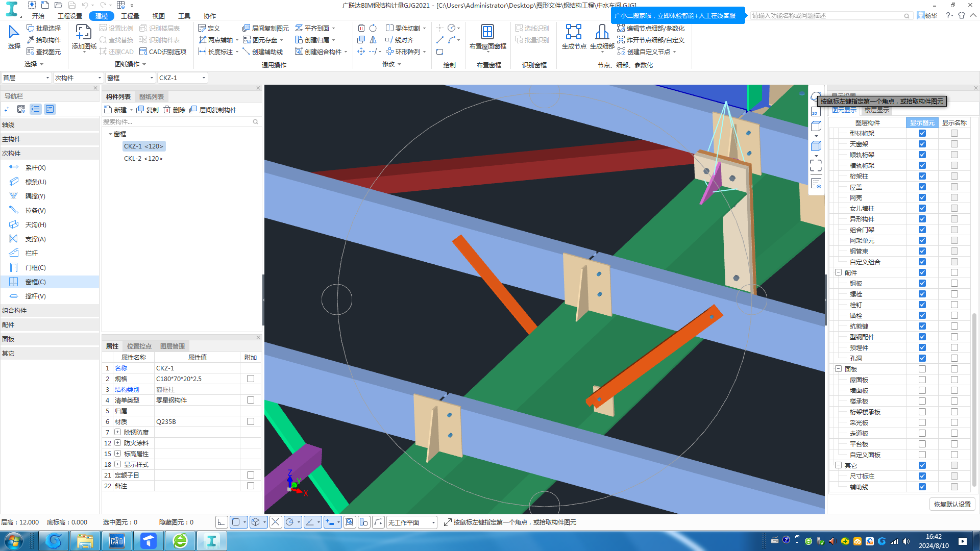This screenshot has width=980, height=551.
Task: Toggle 规格 附加 checkbox in the properties table
Action: click(251, 379)
